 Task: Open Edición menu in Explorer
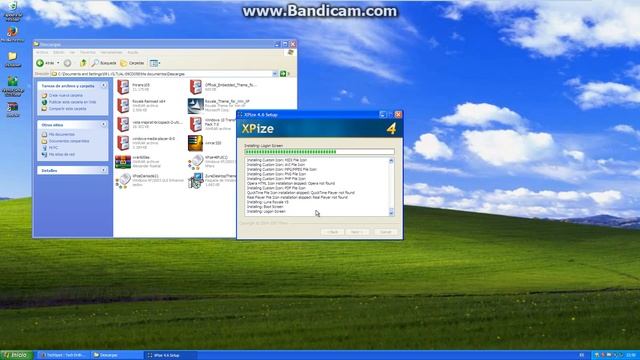tap(59, 53)
